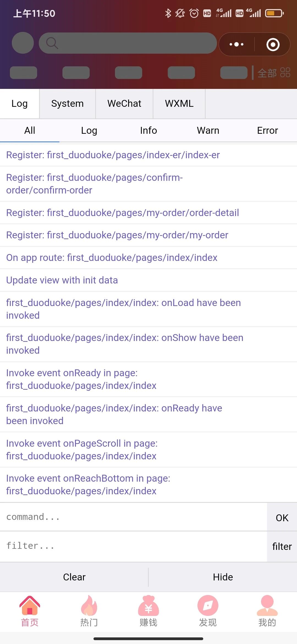The image size is (297, 644).
Task: Show only Error logs
Action: (267, 130)
